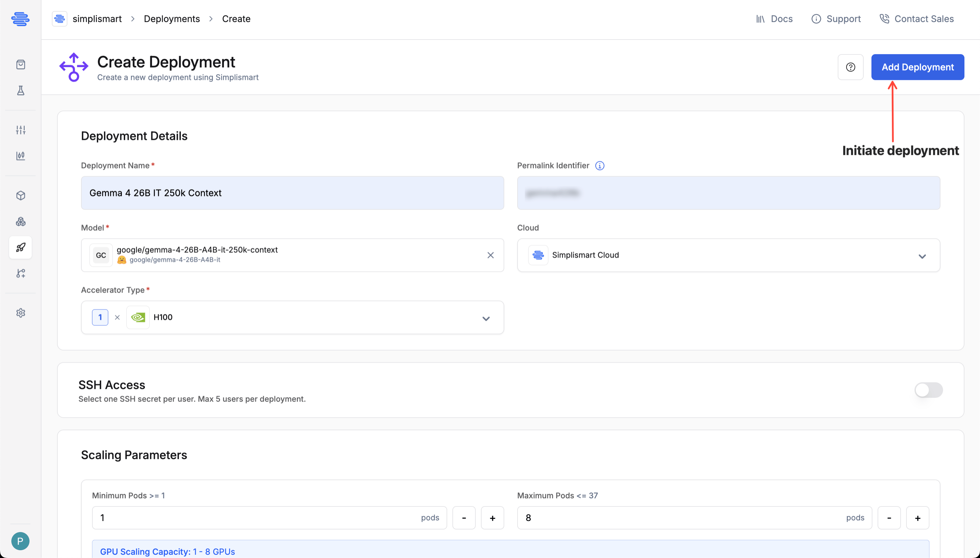
Task: Click Create in the breadcrumb
Action: [x=236, y=19]
